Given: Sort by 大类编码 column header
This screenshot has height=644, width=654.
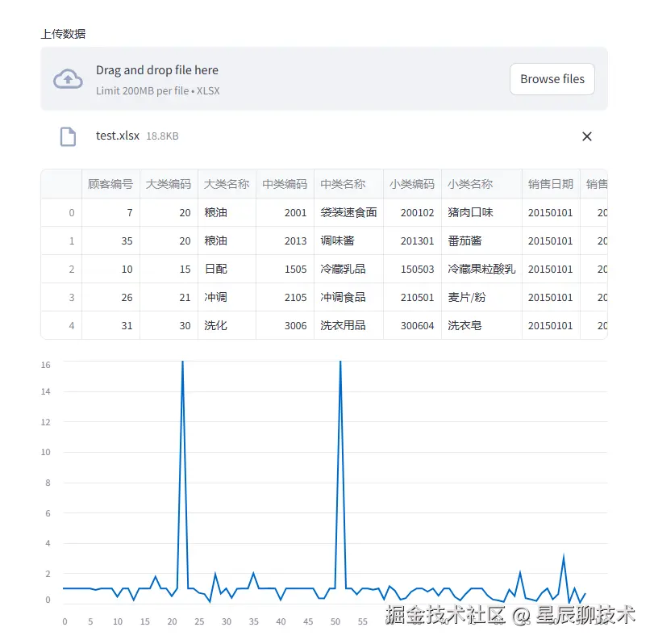Looking at the screenshot, I should tap(169, 184).
